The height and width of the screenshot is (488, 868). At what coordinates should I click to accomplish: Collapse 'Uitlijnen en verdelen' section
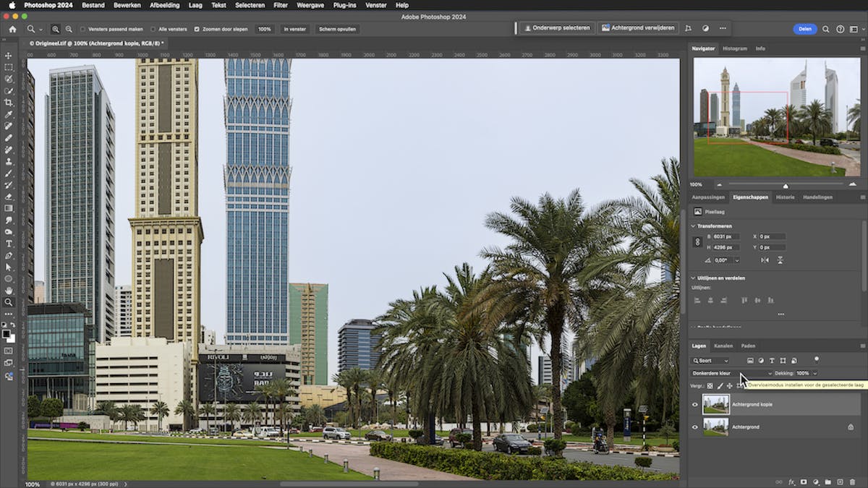693,278
